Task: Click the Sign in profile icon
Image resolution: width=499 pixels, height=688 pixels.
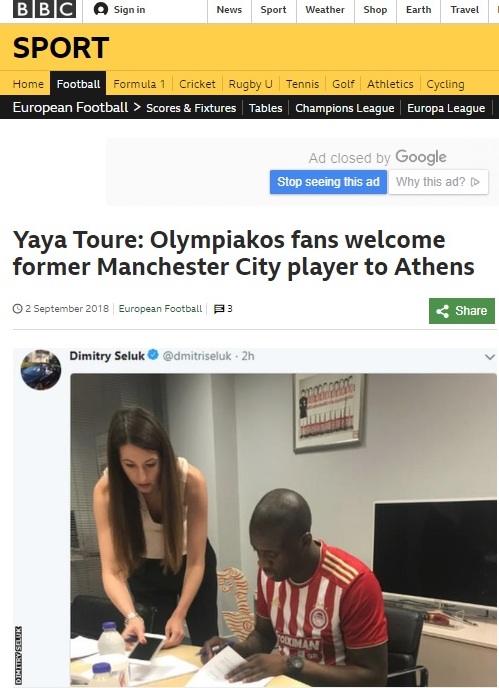Action: [x=101, y=9]
